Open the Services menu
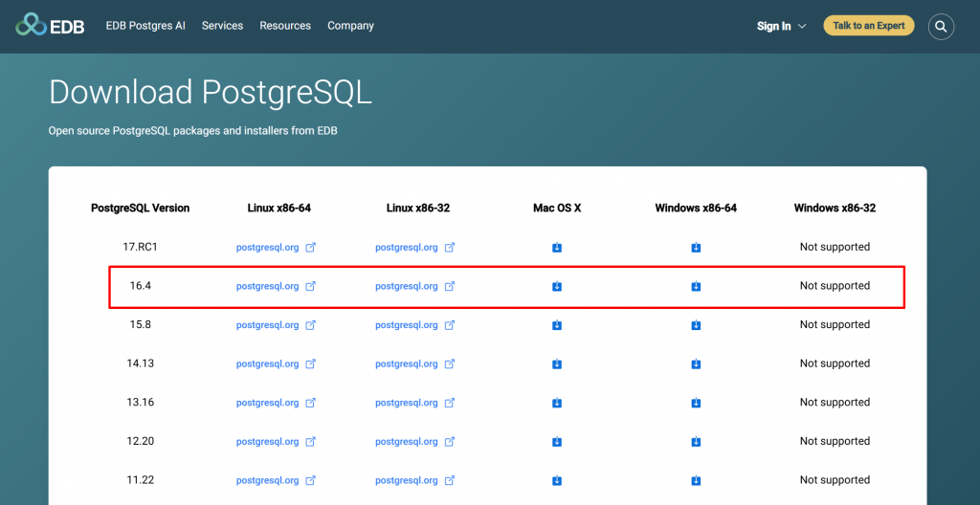 222,26
